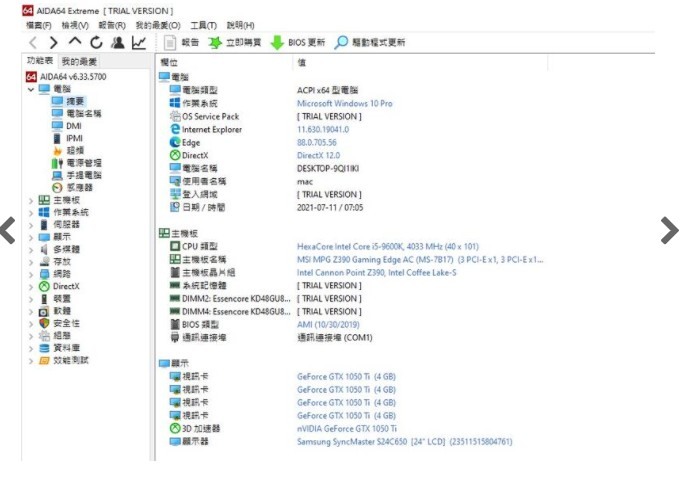Open the Samsung SyncMaster S24C650 monitor link

tap(405, 442)
